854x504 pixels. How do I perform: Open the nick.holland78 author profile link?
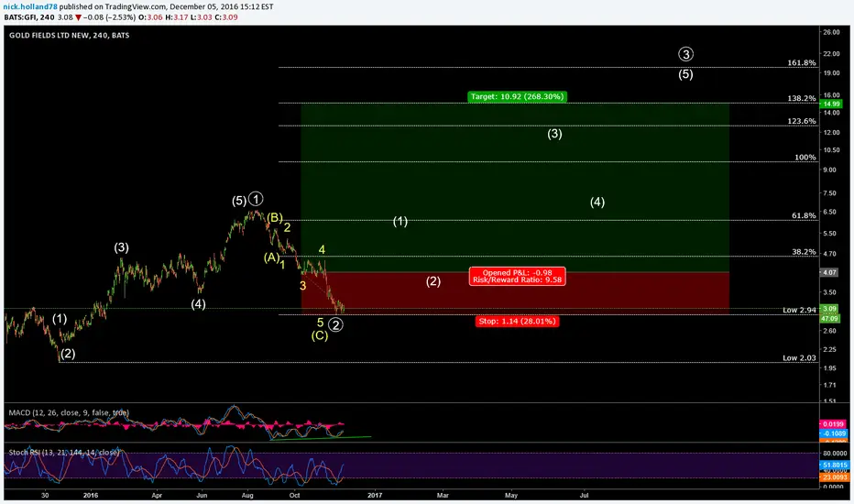click(x=30, y=7)
